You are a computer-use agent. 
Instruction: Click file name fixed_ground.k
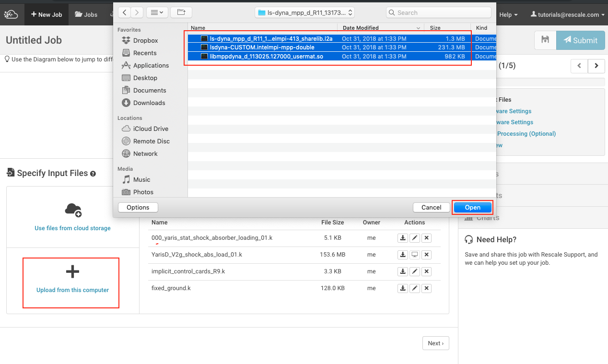[171, 288]
